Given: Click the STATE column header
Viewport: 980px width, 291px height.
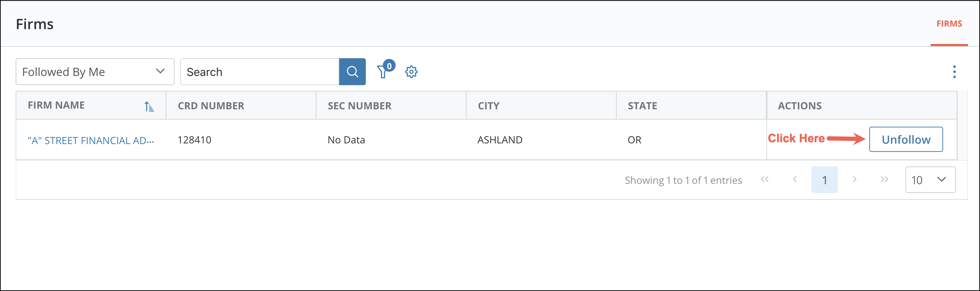Looking at the screenshot, I should [x=642, y=106].
